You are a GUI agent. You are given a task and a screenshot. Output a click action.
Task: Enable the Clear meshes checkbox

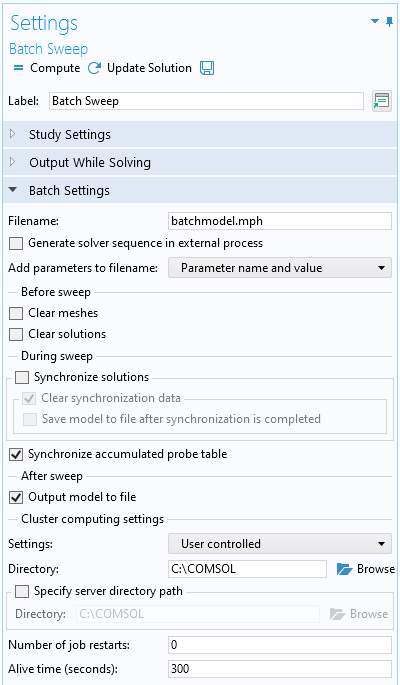click(16, 313)
